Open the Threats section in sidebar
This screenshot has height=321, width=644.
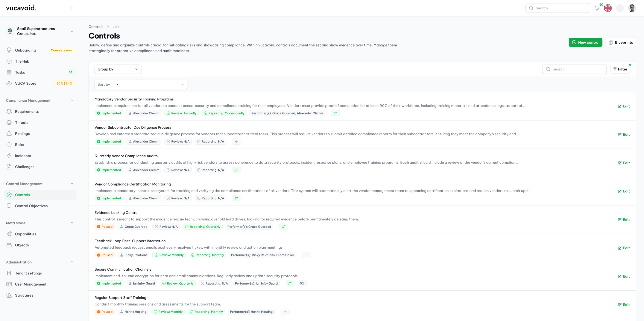point(21,122)
